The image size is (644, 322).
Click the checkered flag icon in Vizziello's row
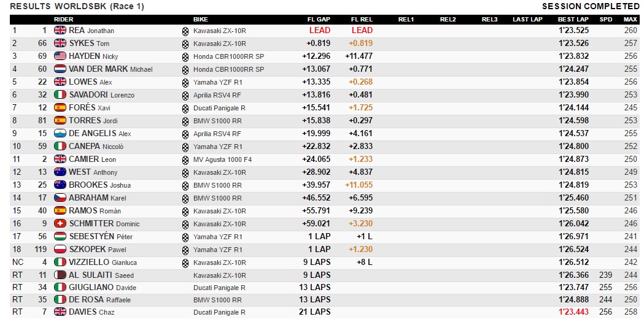pyautogui.click(x=185, y=263)
